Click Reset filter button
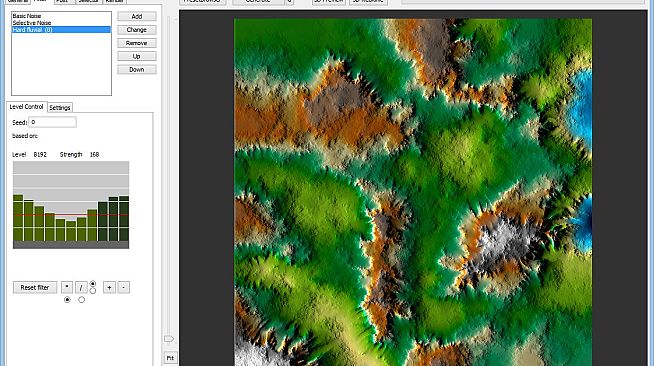 35,288
